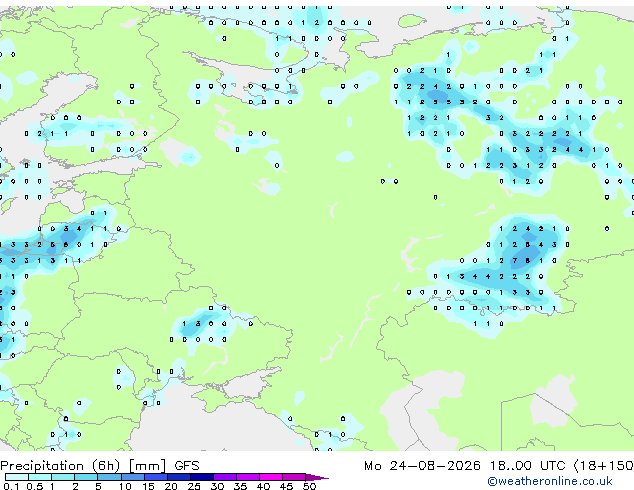Click the legend swatch between 20 and 25
Screen dimensions: 634x490
pyautogui.click(x=178, y=477)
